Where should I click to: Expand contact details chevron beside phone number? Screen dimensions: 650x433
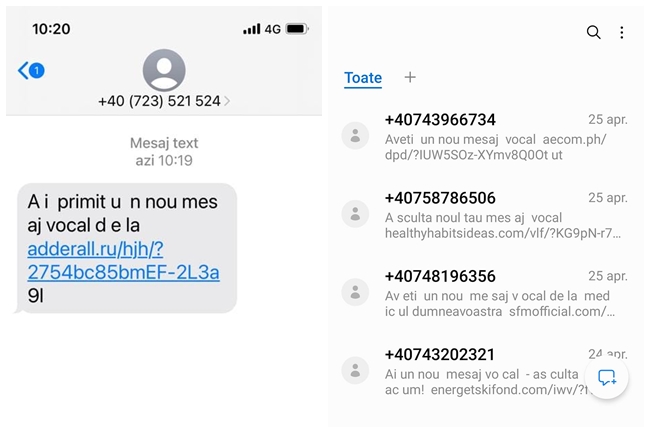coord(227,101)
